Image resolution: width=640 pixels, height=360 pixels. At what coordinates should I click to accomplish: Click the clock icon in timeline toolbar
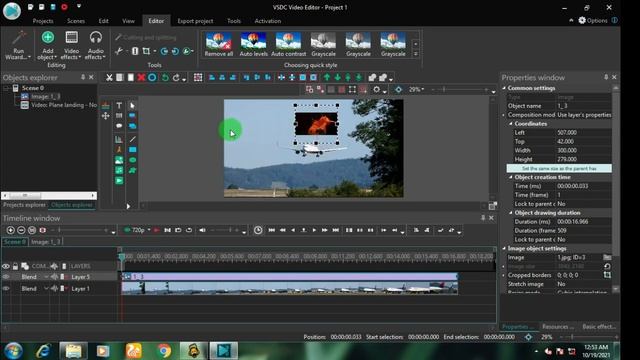point(258,230)
